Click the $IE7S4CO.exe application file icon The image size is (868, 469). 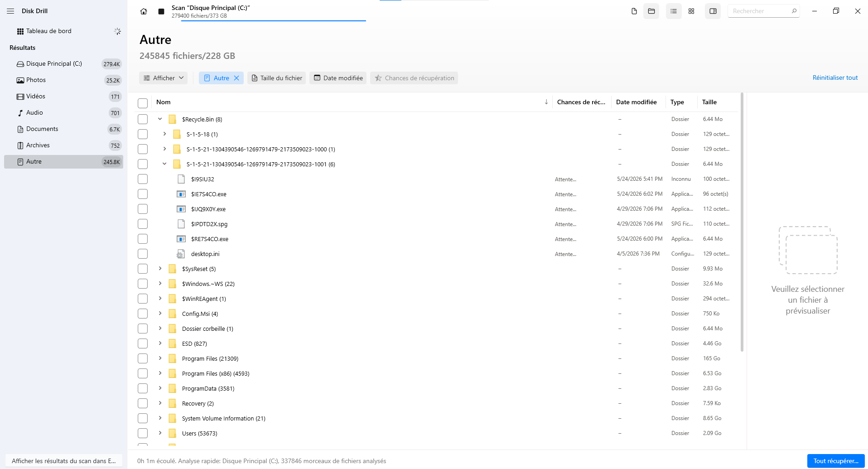coord(181,194)
